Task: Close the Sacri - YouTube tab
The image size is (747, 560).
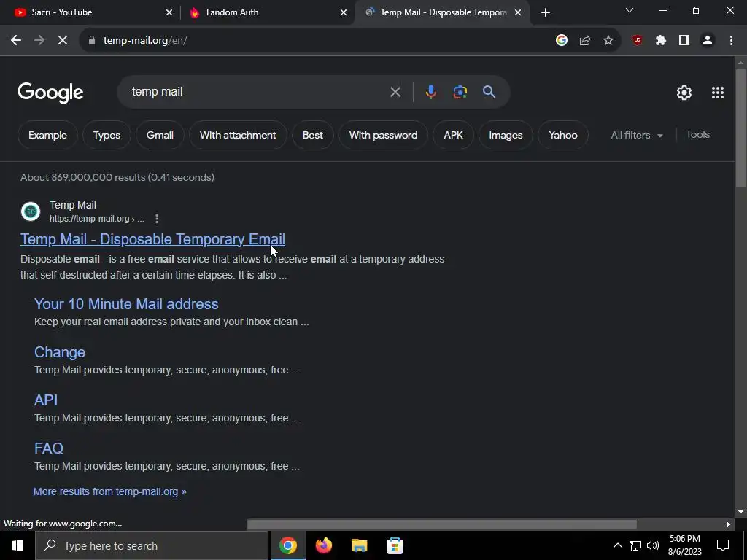Action: (x=169, y=12)
